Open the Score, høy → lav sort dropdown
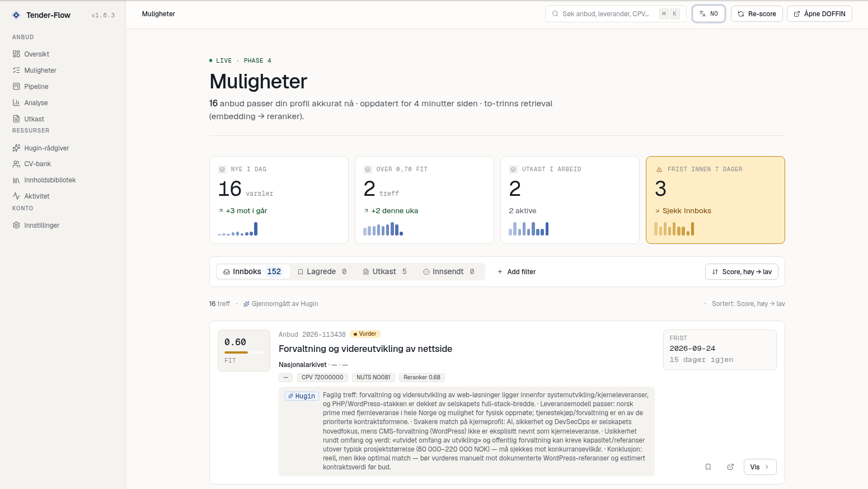 pos(742,272)
